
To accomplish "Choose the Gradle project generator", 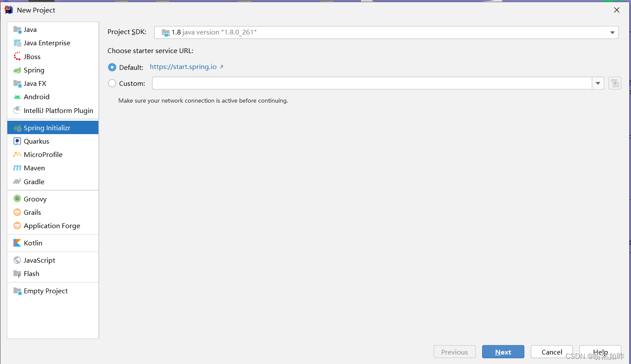I will tap(34, 182).
